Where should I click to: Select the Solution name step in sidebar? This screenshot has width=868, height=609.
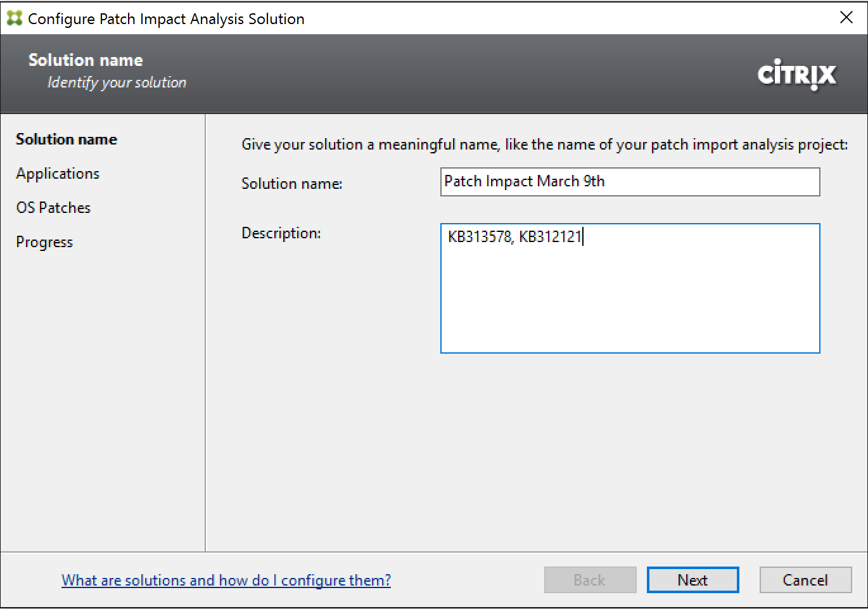67,139
